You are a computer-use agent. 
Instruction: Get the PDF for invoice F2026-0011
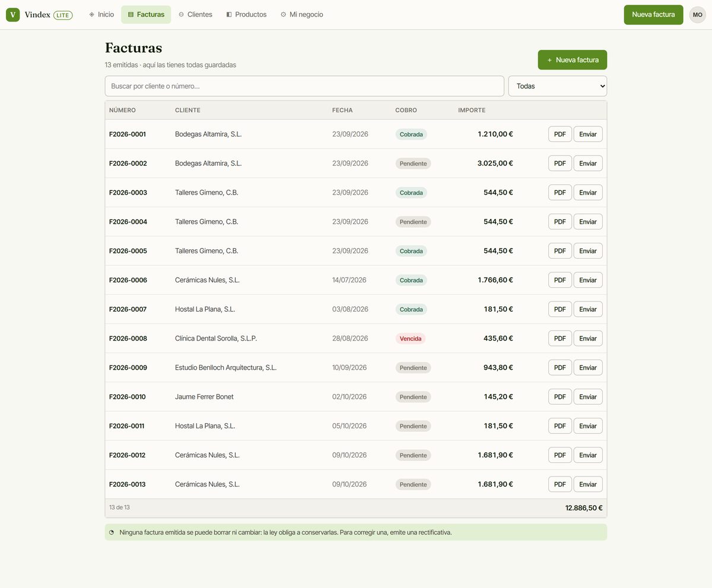coord(560,426)
